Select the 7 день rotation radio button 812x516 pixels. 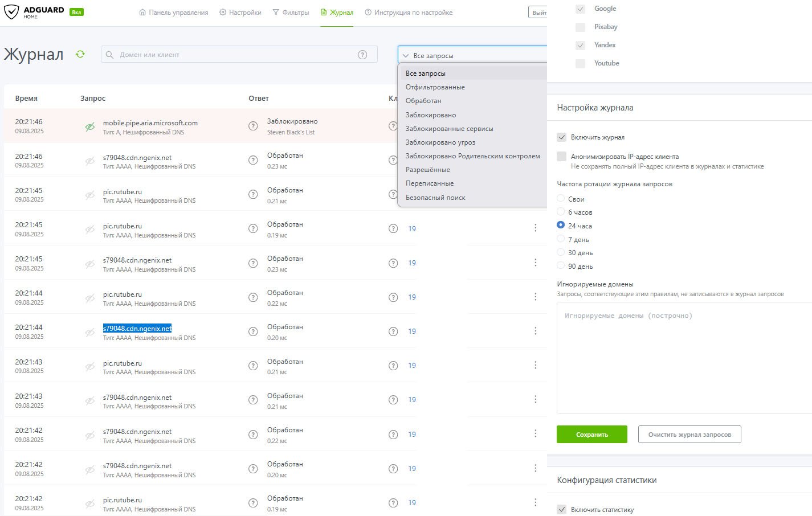(561, 239)
